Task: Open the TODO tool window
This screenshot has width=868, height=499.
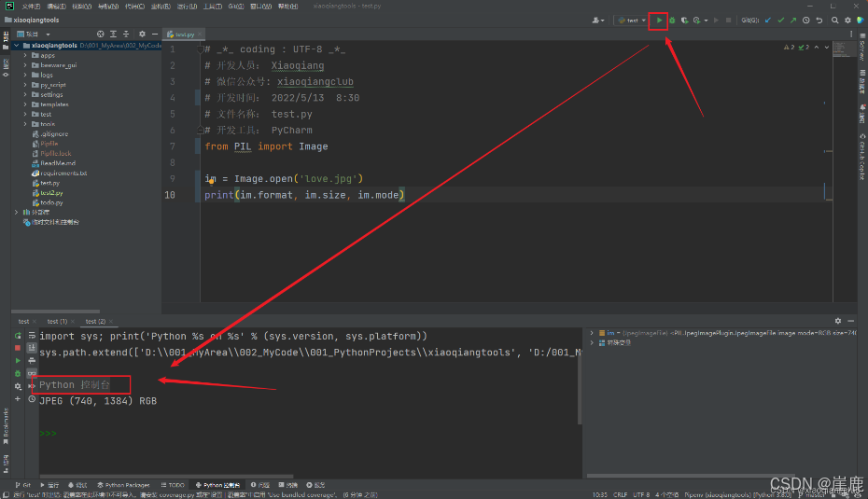Action: (173, 485)
